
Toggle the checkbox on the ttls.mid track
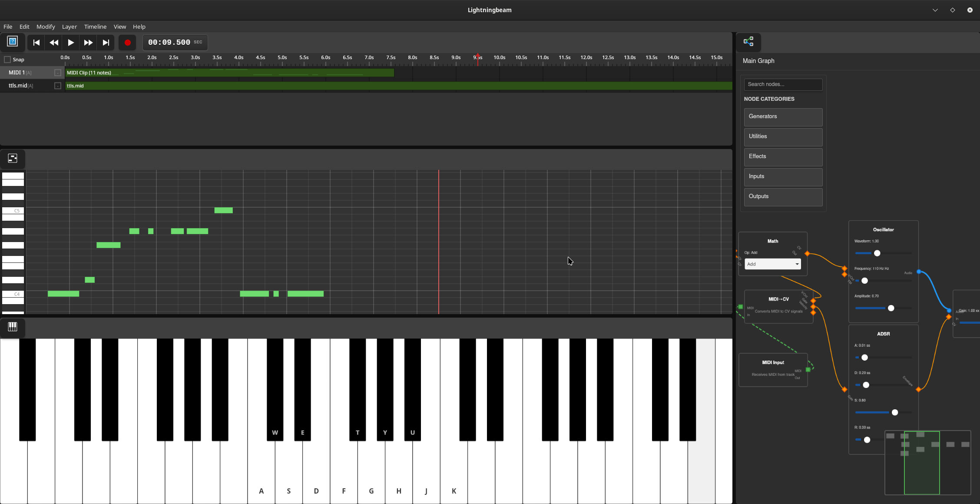coord(57,86)
